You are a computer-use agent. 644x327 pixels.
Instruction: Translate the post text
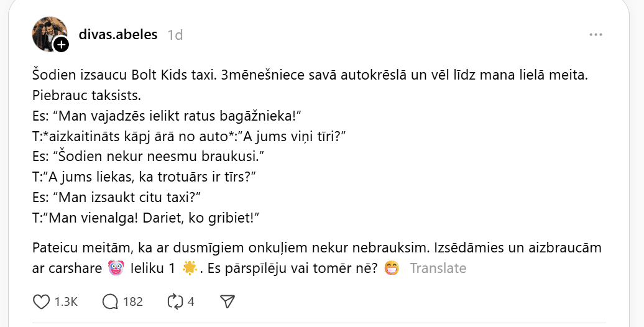pyautogui.click(x=438, y=269)
